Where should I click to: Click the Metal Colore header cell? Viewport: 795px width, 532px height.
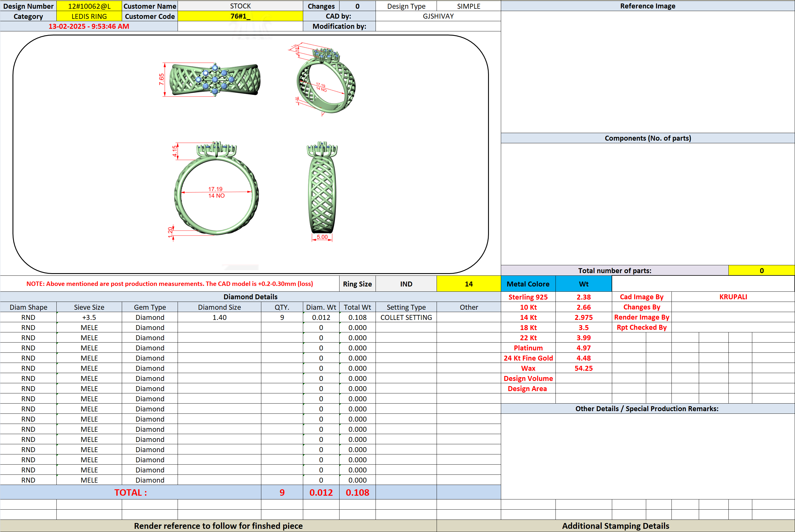pyautogui.click(x=528, y=284)
